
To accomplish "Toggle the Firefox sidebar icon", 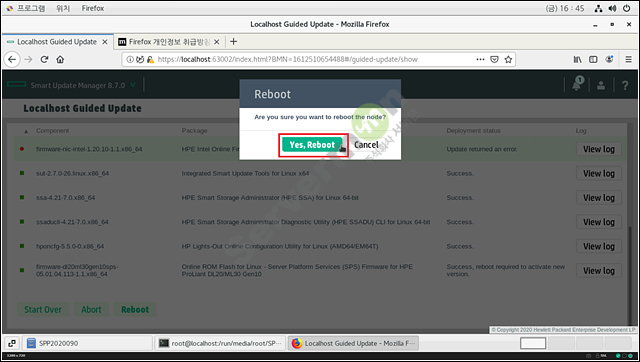I will coord(593,60).
